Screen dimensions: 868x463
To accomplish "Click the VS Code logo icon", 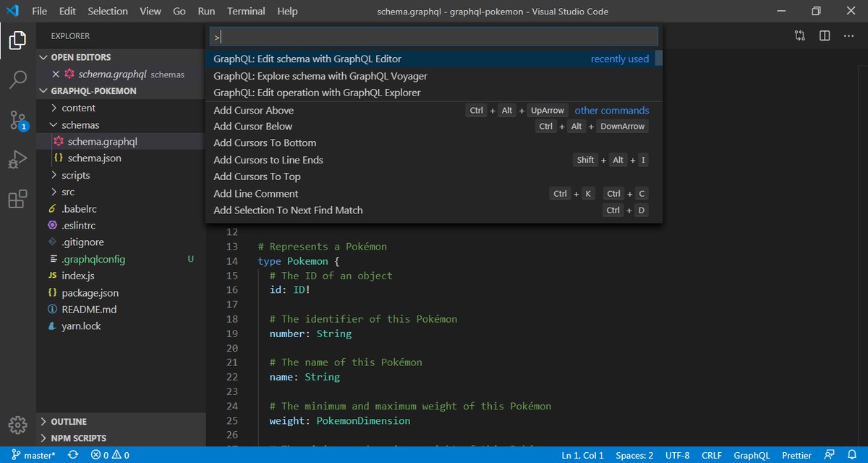I will click(x=12, y=12).
